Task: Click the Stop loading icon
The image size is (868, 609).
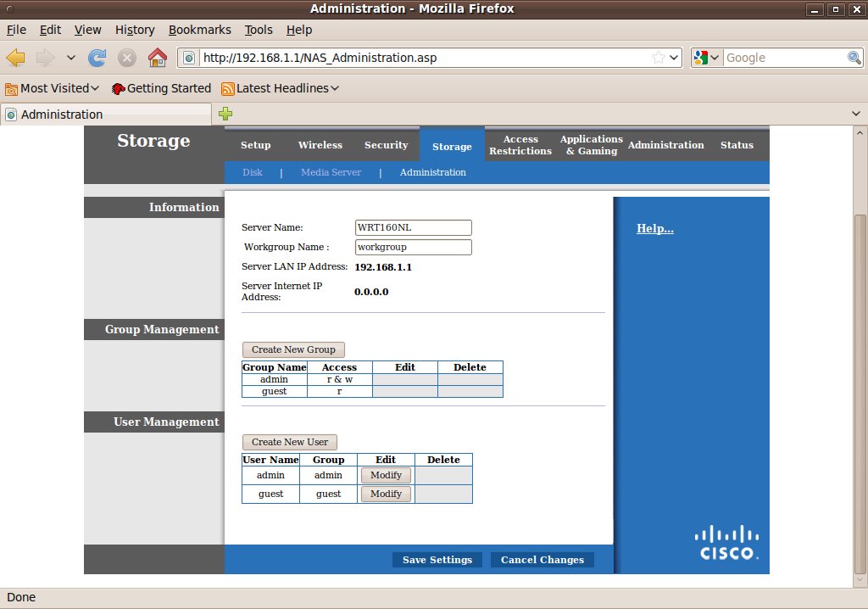Action: [127, 58]
